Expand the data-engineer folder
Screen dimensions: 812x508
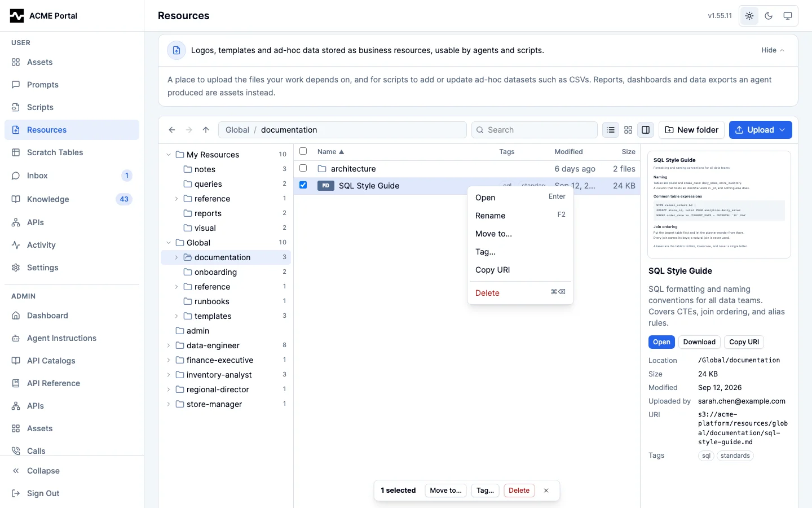coord(169,345)
